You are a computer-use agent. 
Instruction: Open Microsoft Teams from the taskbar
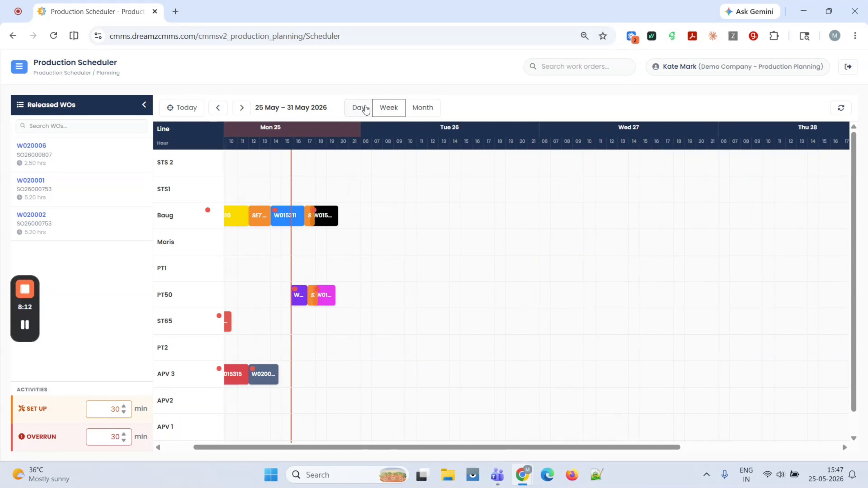point(497,475)
